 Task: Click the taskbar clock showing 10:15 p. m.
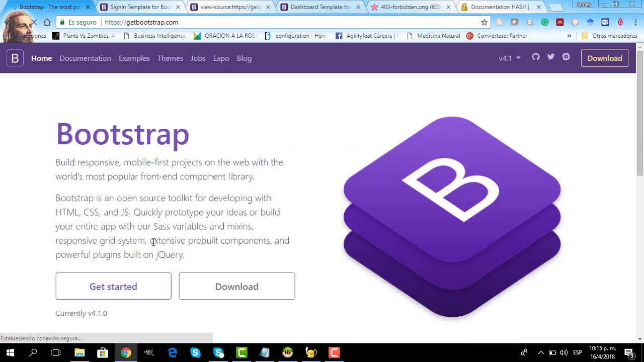pos(602,352)
